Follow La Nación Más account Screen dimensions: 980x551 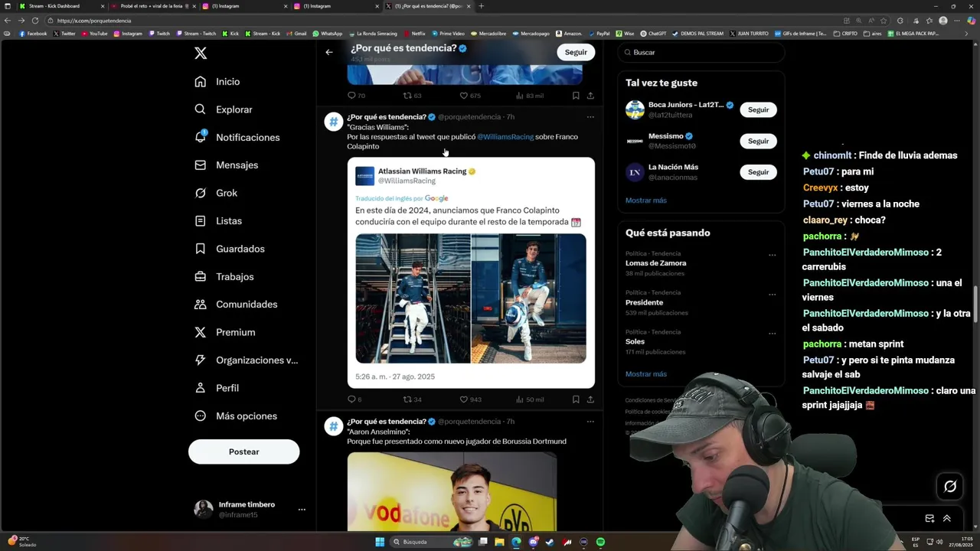pos(758,172)
